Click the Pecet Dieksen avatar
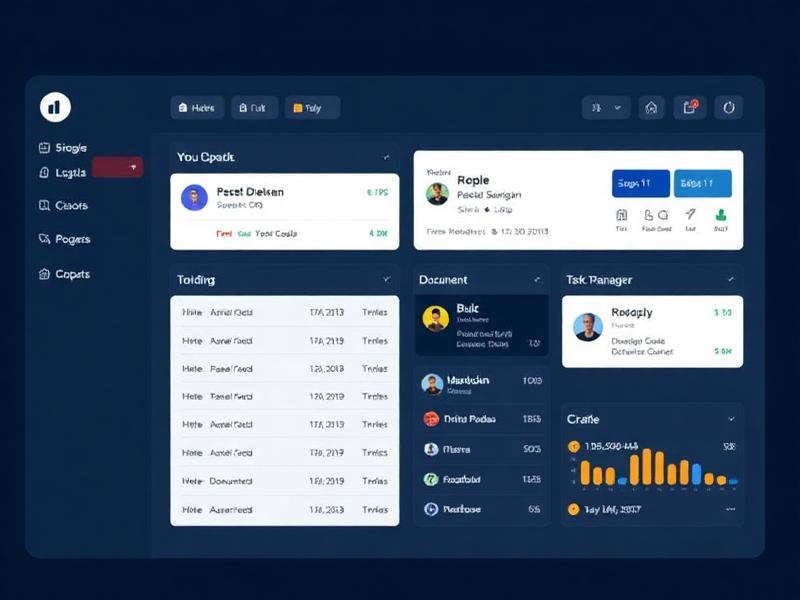Image resolution: width=800 pixels, height=600 pixels. (x=194, y=197)
